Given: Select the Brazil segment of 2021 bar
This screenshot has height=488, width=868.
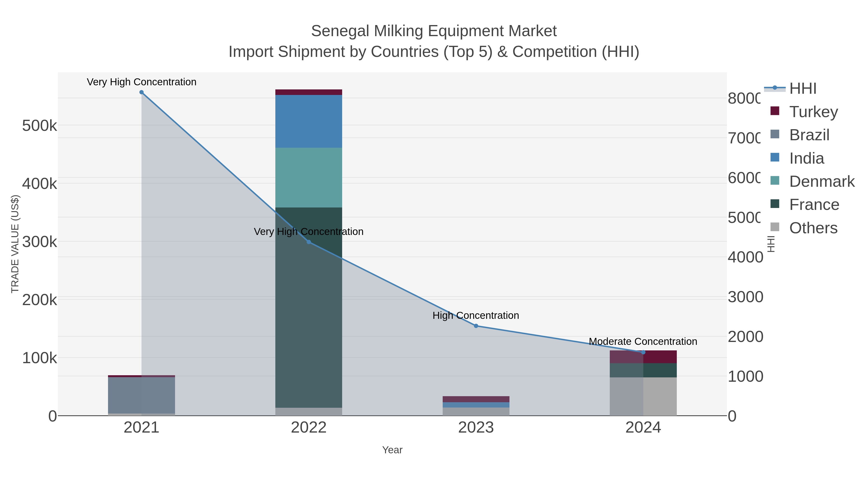Looking at the screenshot, I should [142, 395].
